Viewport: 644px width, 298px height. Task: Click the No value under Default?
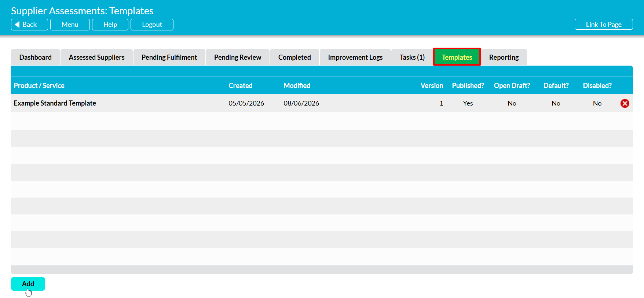tap(556, 103)
